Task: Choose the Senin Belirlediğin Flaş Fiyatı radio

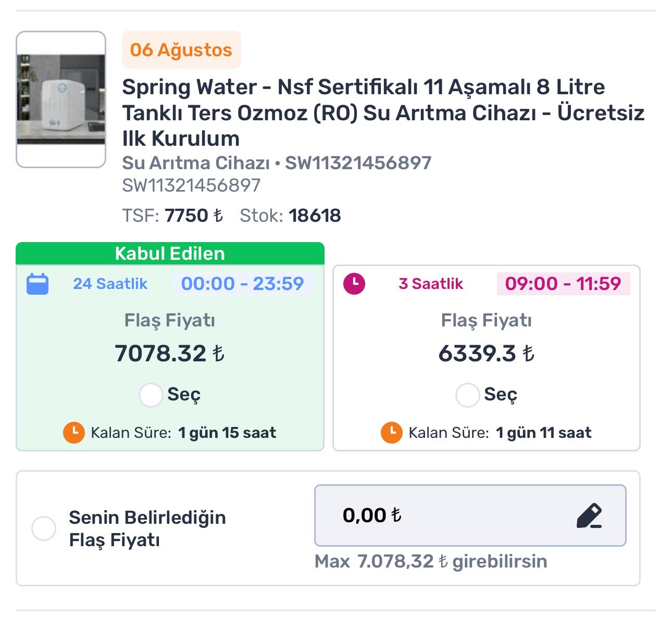Action: click(44, 528)
